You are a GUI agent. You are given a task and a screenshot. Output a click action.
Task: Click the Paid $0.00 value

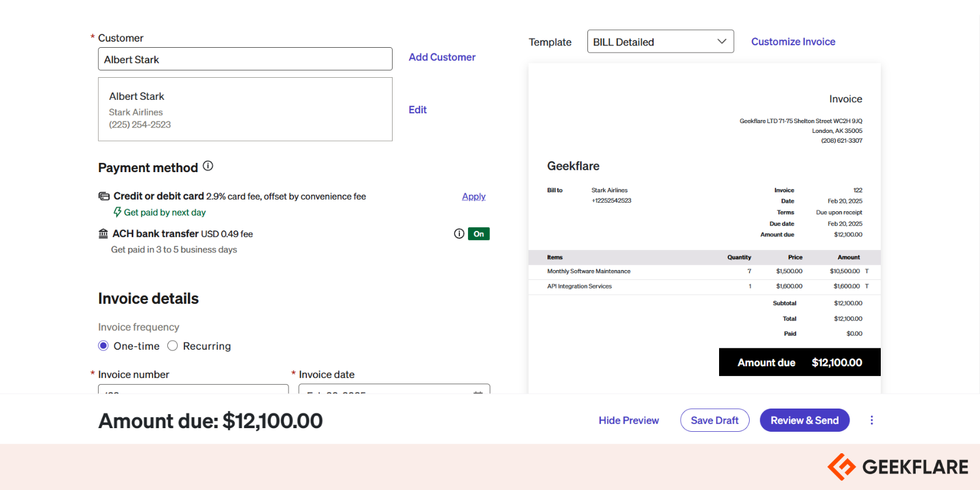[x=854, y=334]
